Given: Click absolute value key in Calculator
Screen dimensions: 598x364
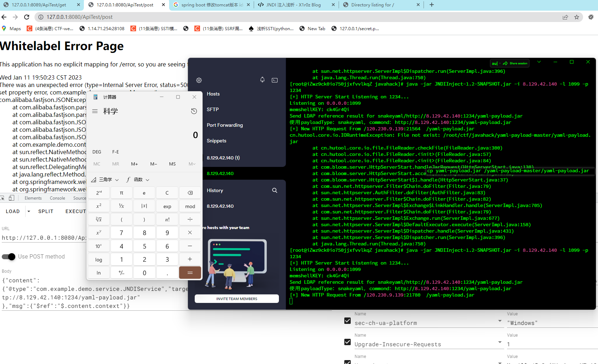Looking at the screenshot, I should tap(144, 206).
